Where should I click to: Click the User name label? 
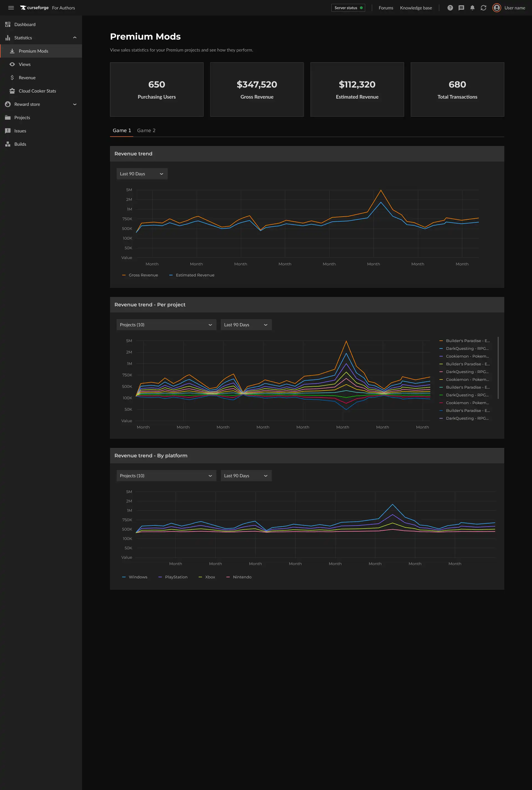coord(515,8)
